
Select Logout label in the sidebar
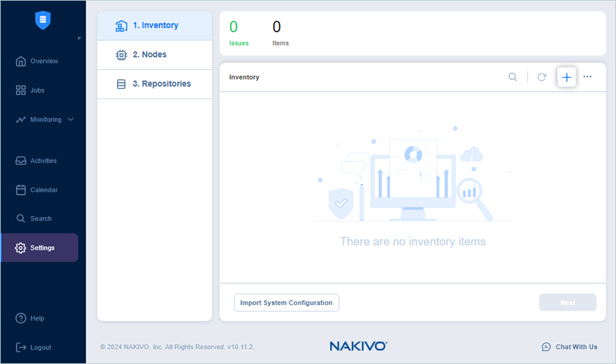tap(41, 348)
